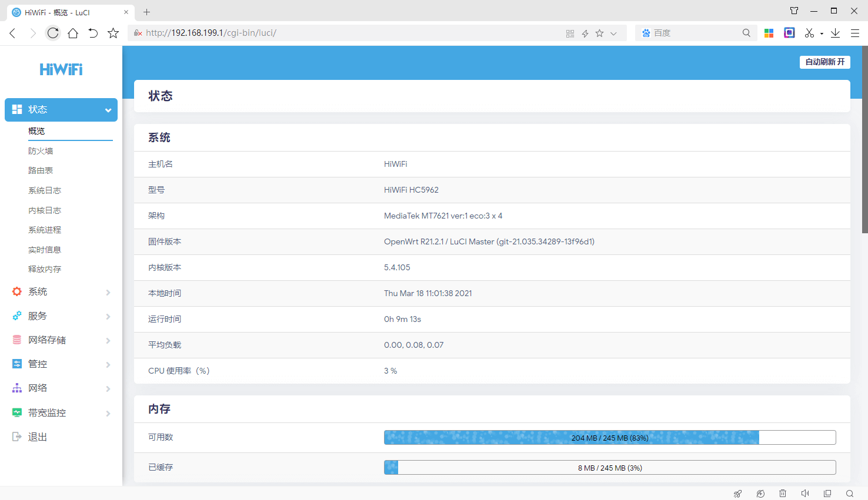Click the speaker mute icon in status bar
The height and width of the screenshot is (500, 868).
tap(805, 494)
